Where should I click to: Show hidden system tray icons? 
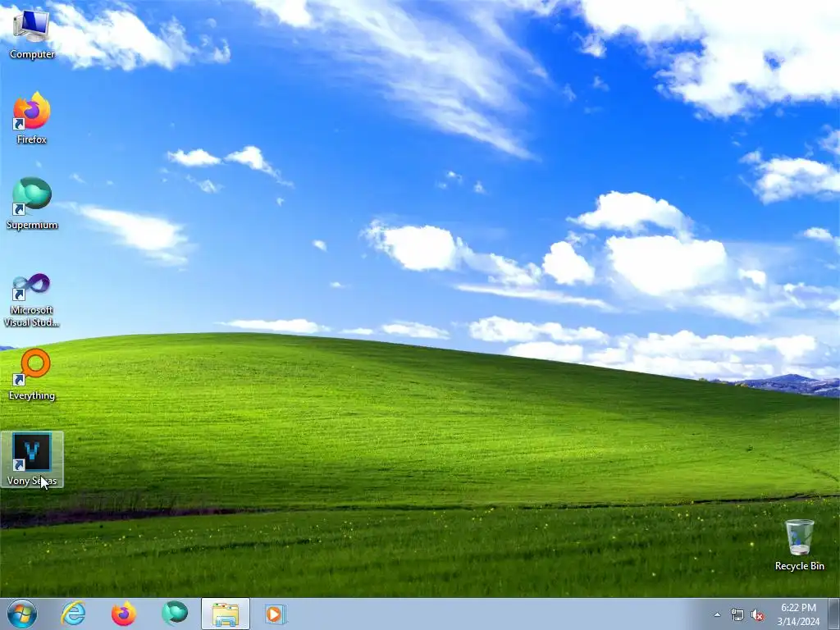[717, 615]
